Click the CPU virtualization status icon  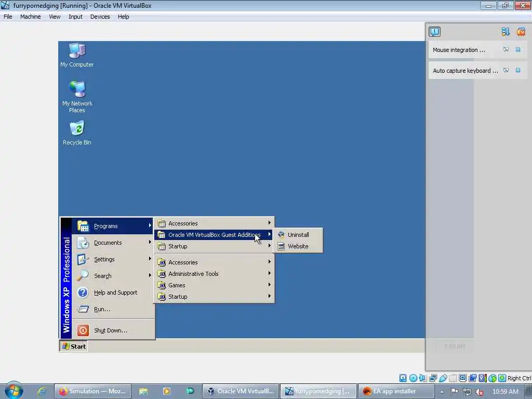tap(482, 378)
